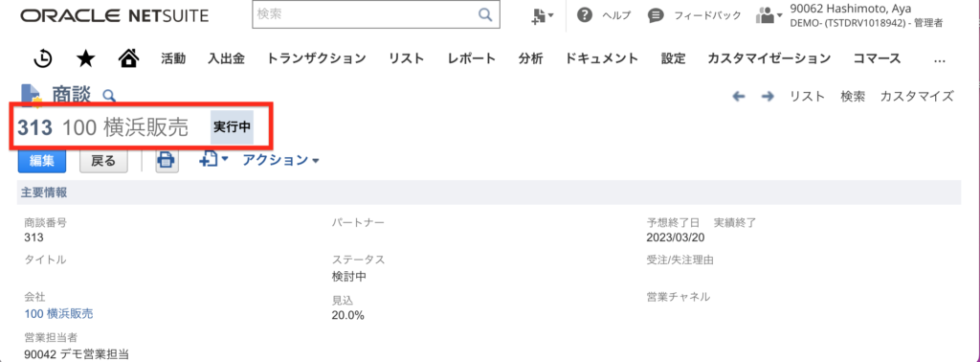
Task: Open the 100 横浜販売 company link
Action: coord(58,314)
